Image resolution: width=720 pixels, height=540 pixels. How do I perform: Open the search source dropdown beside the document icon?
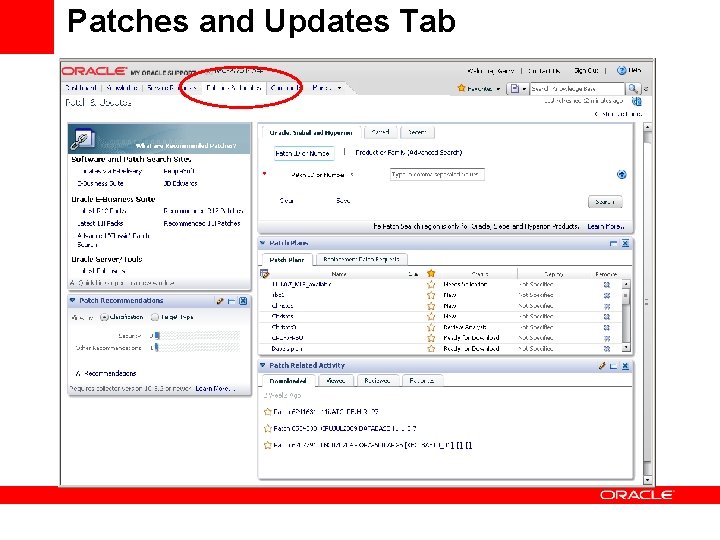524,89
